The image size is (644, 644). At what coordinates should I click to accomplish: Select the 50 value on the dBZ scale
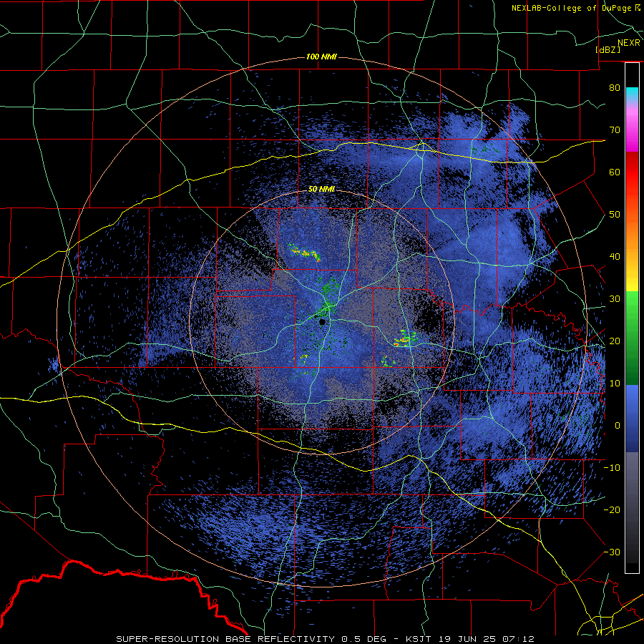tap(615, 215)
